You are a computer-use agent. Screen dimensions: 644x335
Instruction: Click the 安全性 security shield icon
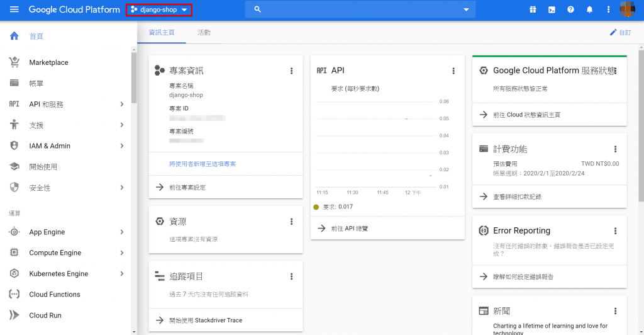pyautogui.click(x=14, y=188)
